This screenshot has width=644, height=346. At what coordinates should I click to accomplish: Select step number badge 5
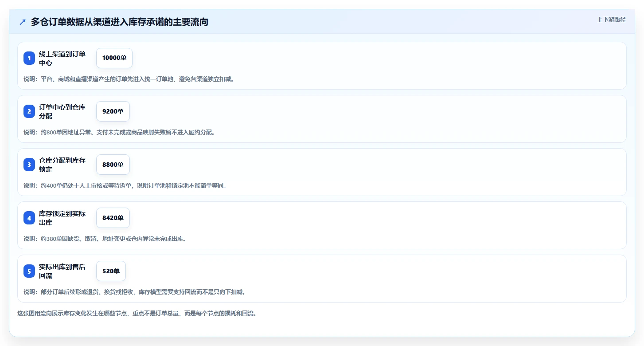[29, 271]
